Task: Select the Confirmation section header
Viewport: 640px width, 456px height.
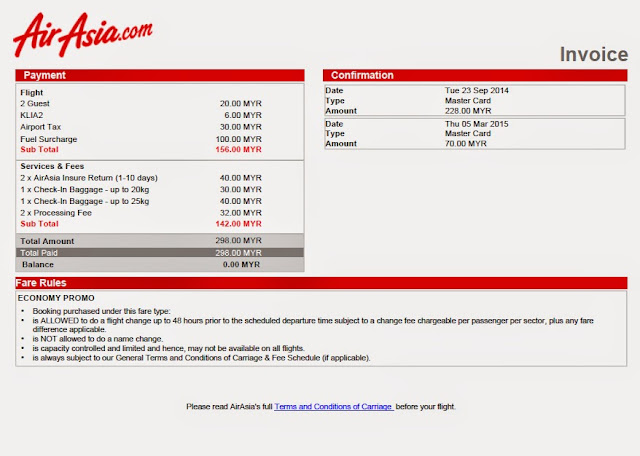Action: [475, 75]
